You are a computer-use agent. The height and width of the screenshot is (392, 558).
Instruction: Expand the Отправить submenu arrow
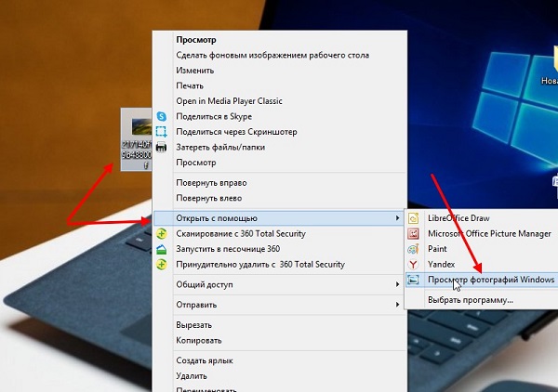click(x=397, y=305)
